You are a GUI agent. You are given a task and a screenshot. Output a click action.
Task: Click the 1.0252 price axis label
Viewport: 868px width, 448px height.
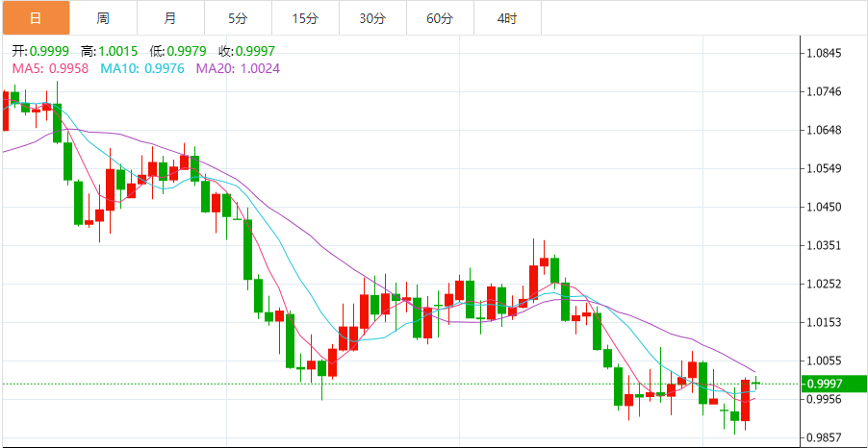[825, 284]
